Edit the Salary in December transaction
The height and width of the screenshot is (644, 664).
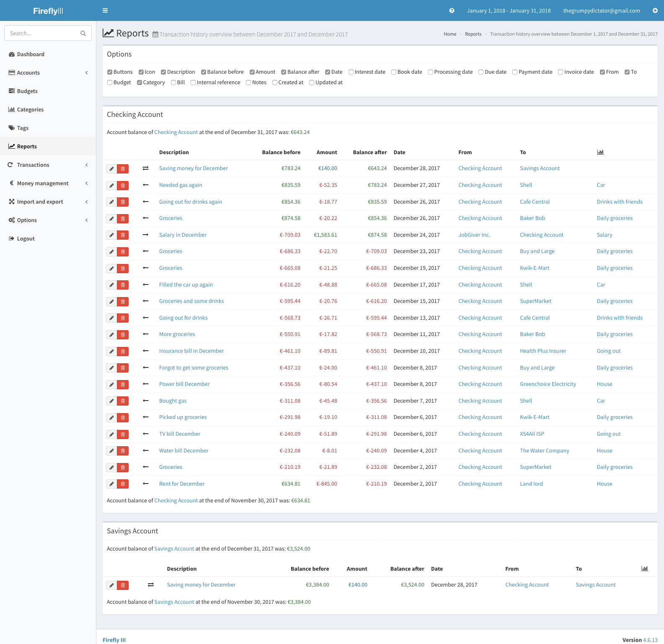tap(111, 235)
